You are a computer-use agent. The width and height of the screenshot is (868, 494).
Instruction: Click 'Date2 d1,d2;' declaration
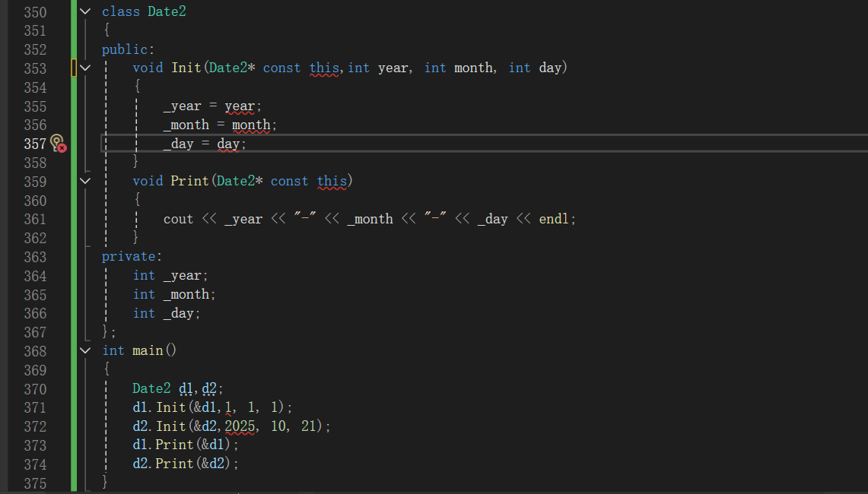[x=178, y=388]
